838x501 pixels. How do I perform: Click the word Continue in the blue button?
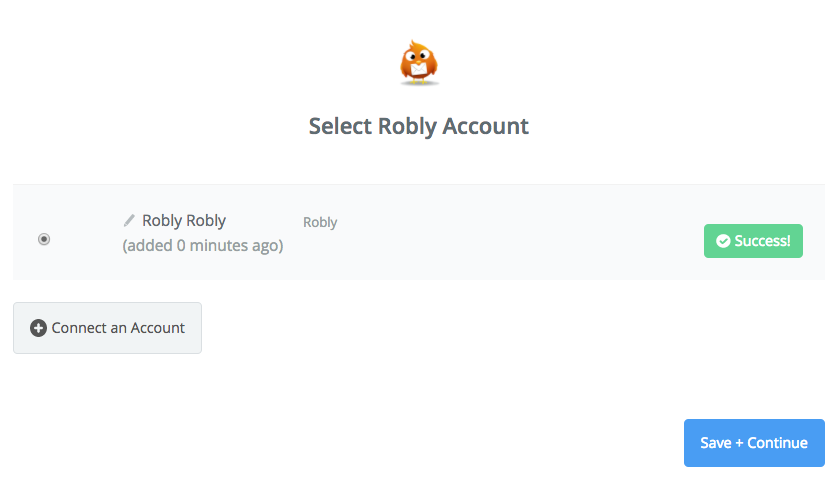pyautogui.click(x=777, y=443)
